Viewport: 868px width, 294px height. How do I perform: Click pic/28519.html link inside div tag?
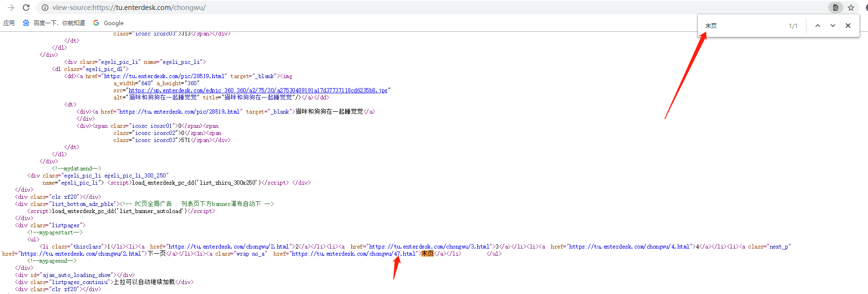(179, 112)
